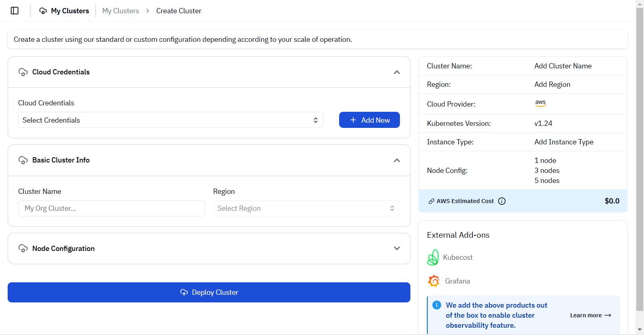Click the link icon before AWS Estimated Cost

[431, 201]
